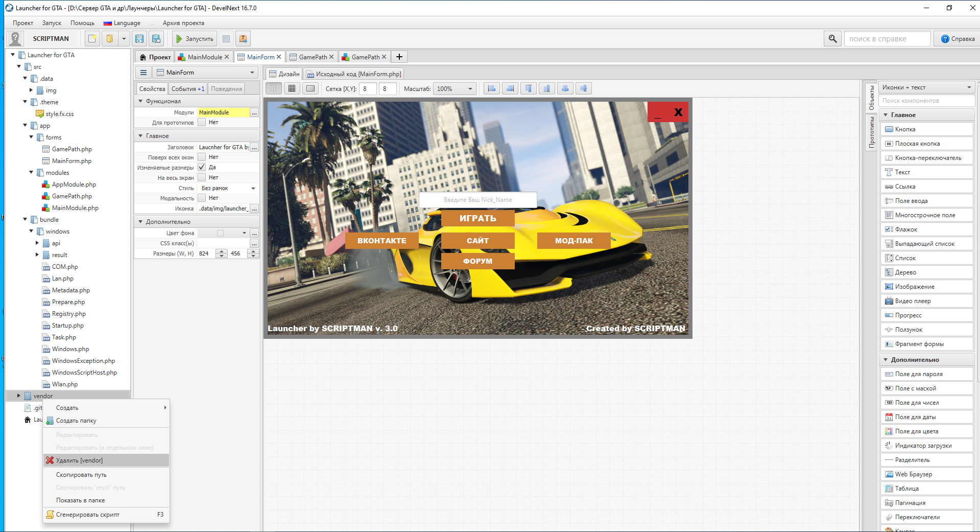Open the Цвет фона color picker
Viewport: 980px width, 532px height.
(223, 233)
